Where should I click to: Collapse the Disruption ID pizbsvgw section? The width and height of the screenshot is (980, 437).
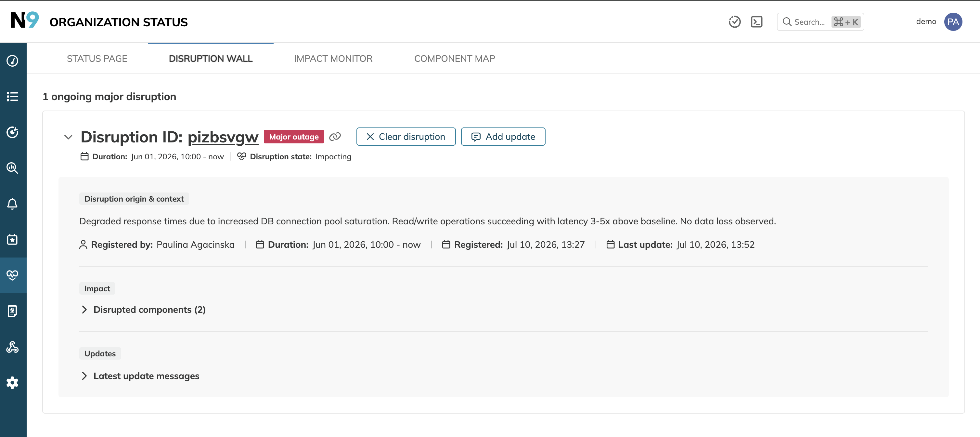69,137
